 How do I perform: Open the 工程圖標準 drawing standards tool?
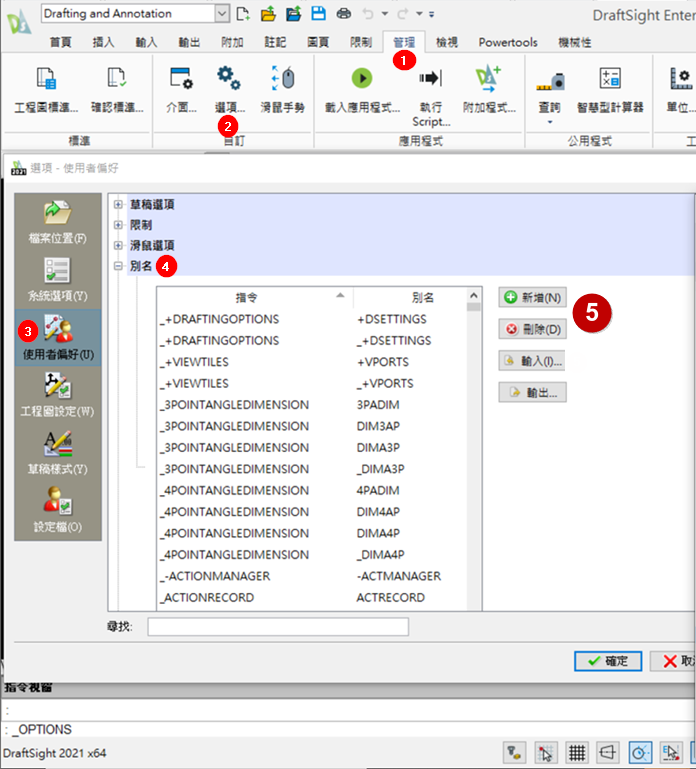46,90
